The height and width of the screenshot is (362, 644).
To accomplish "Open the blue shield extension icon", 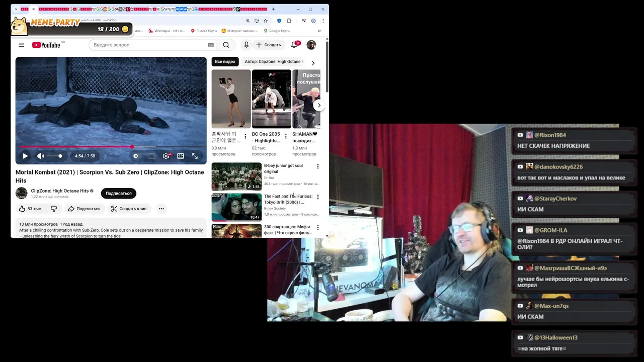I will (x=279, y=21).
